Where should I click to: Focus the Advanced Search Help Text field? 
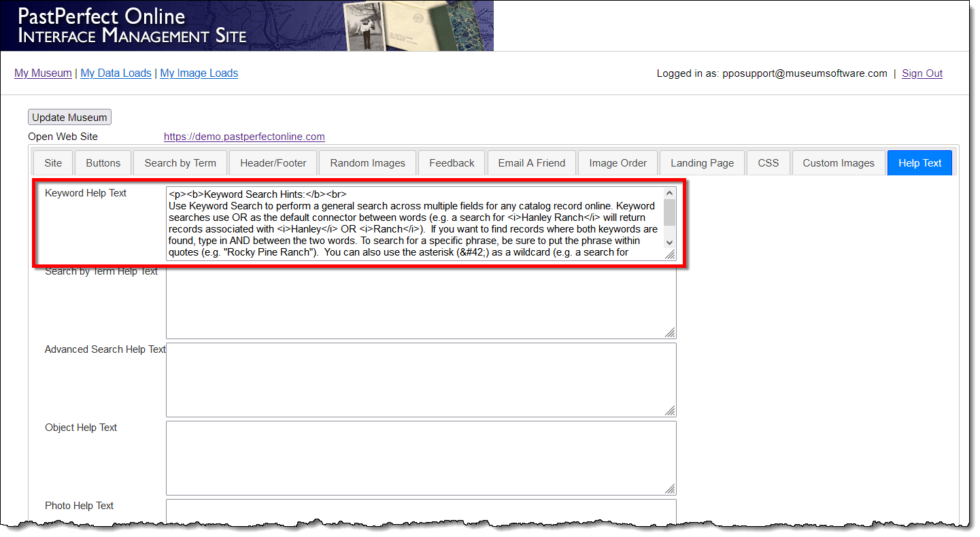(x=420, y=379)
